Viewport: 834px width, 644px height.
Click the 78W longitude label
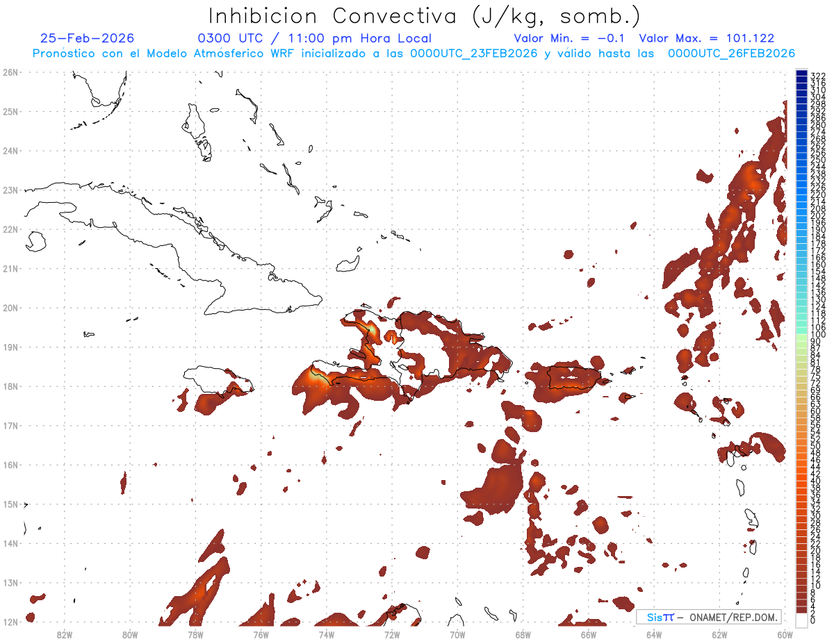click(195, 634)
